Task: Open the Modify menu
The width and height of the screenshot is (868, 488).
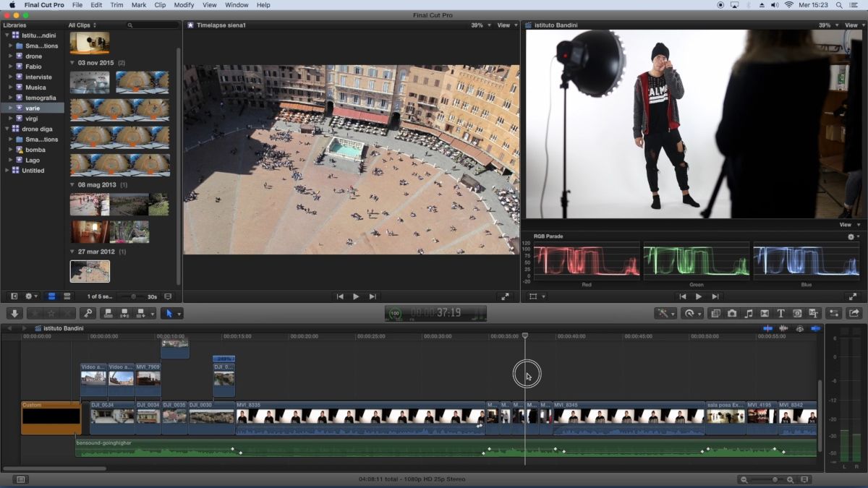Action: pyautogui.click(x=184, y=5)
